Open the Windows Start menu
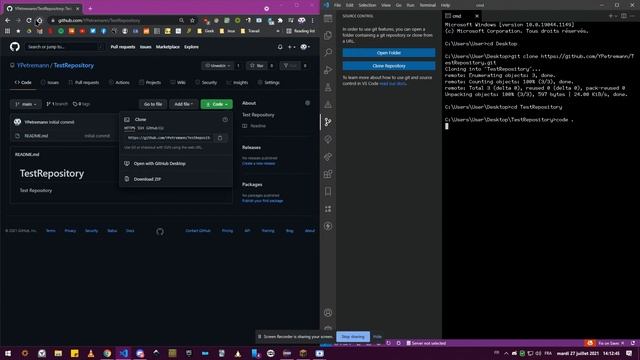 8,353
